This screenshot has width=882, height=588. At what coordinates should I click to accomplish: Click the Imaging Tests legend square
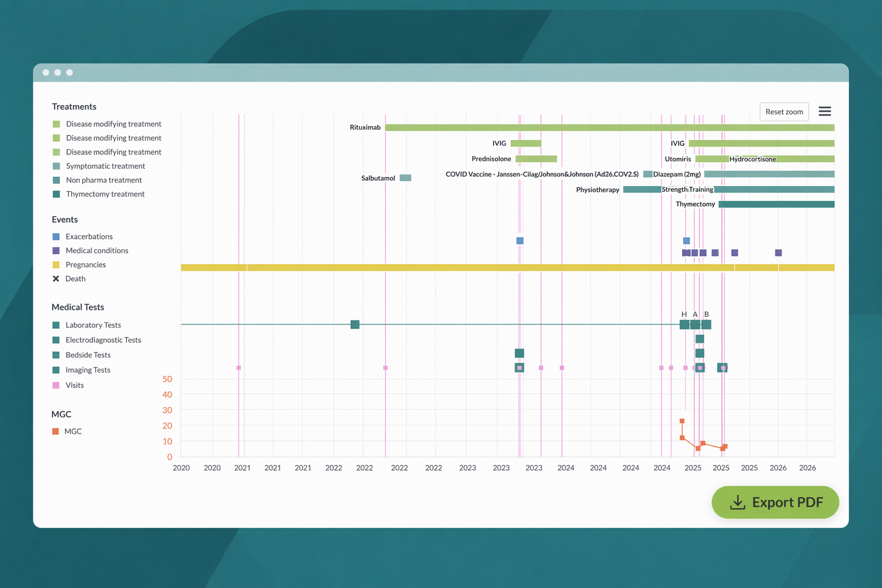56,370
